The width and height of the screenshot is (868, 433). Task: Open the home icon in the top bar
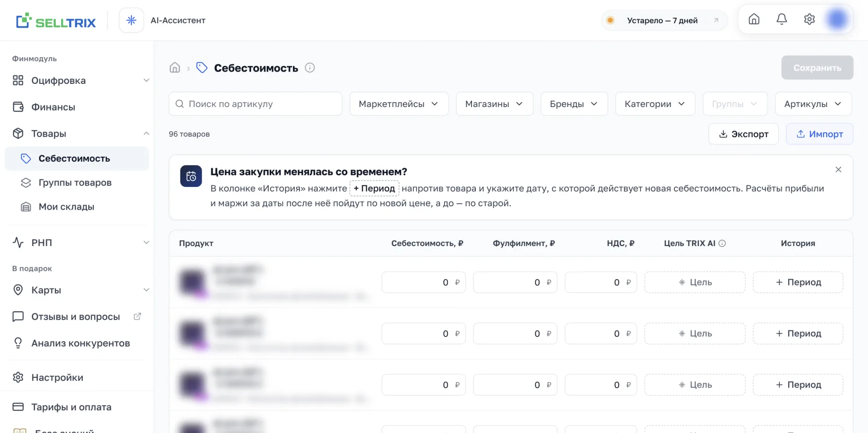pyautogui.click(x=754, y=19)
